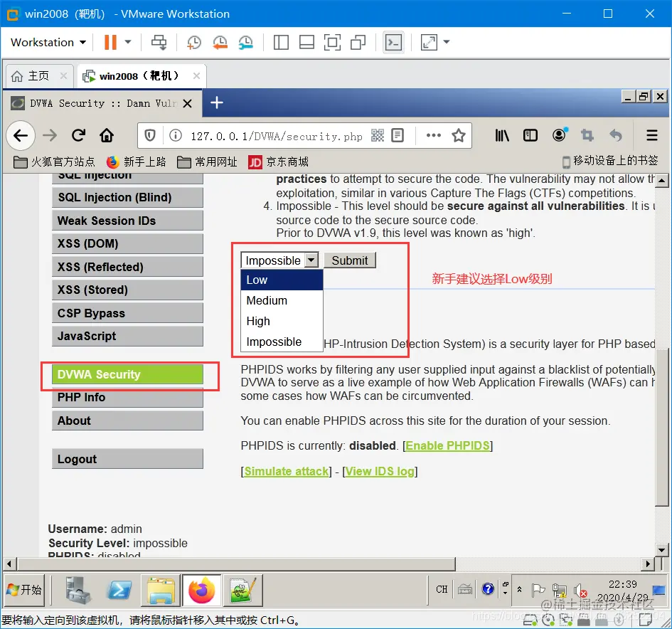Go back in Firefox
Viewport: 672px width, 629px height.
click(21, 135)
